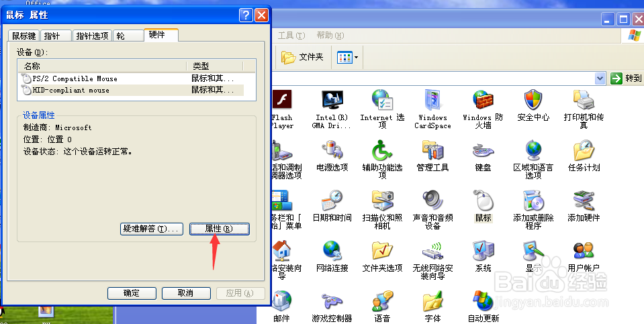
Task: Expand the address bar dropdown arrow
Action: coord(600,78)
